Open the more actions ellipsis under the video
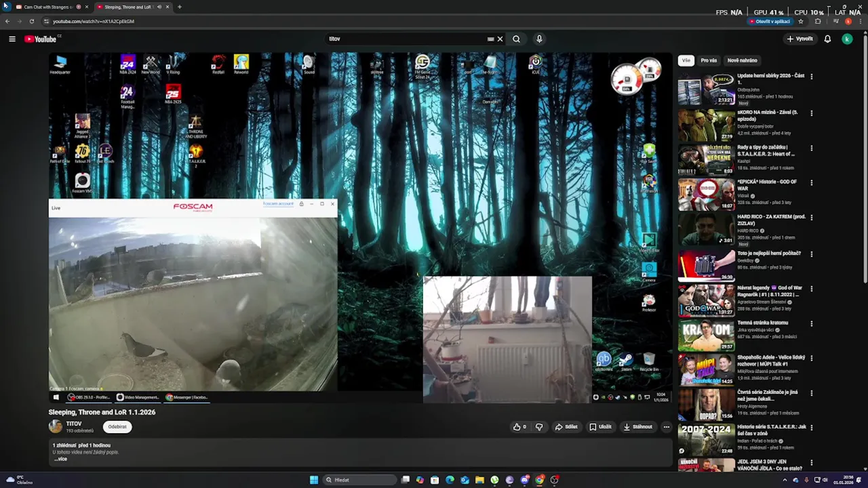Viewport: 868px width, 488px height. tap(667, 427)
